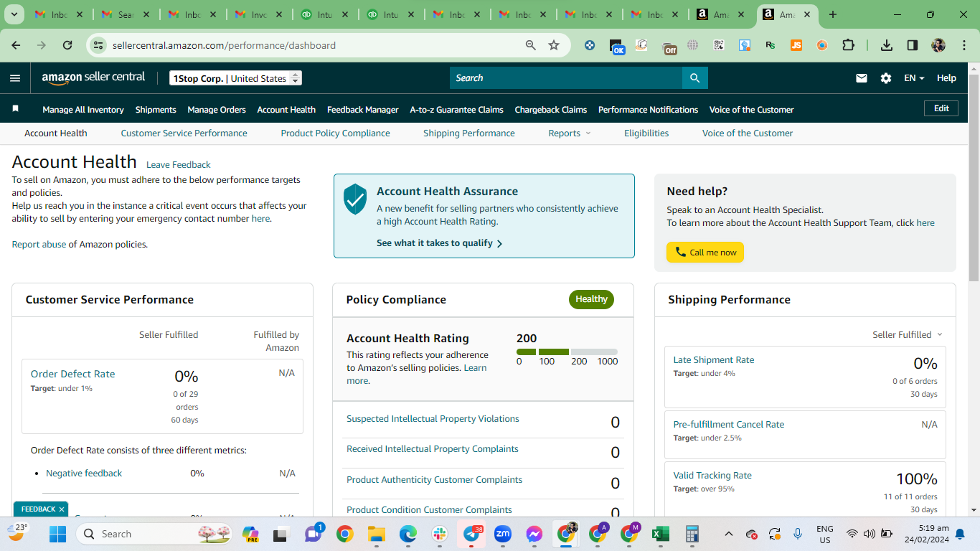Click the Report abuse link
Image resolution: width=980 pixels, height=551 pixels.
tap(39, 245)
